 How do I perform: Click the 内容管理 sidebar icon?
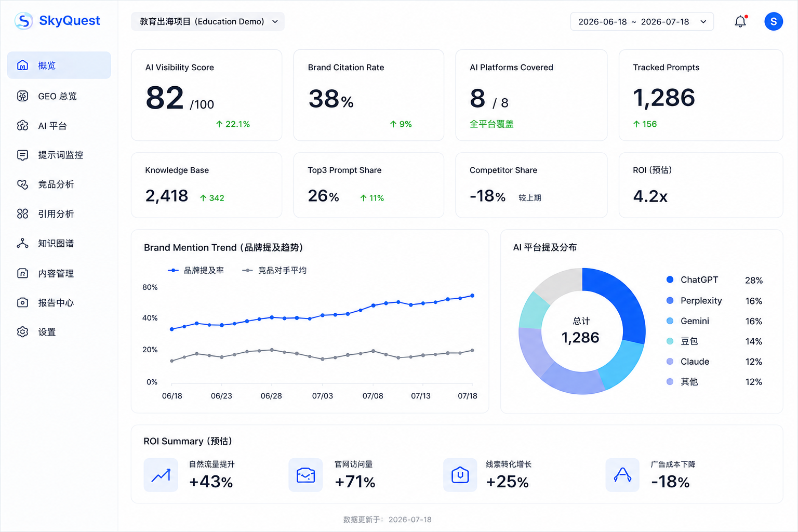click(x=22, y=273)
